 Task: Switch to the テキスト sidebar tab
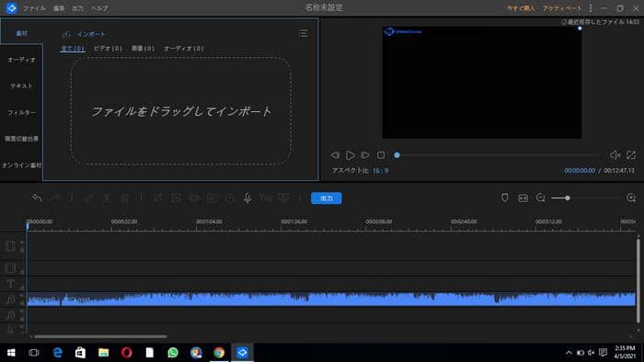[x=21, y=85]
